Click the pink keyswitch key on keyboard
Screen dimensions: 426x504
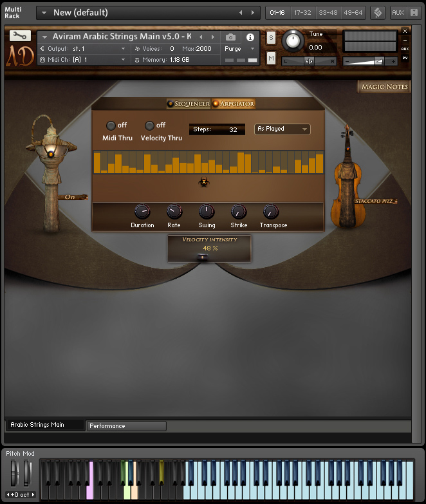pyautogui.click(x=90, y=481)
